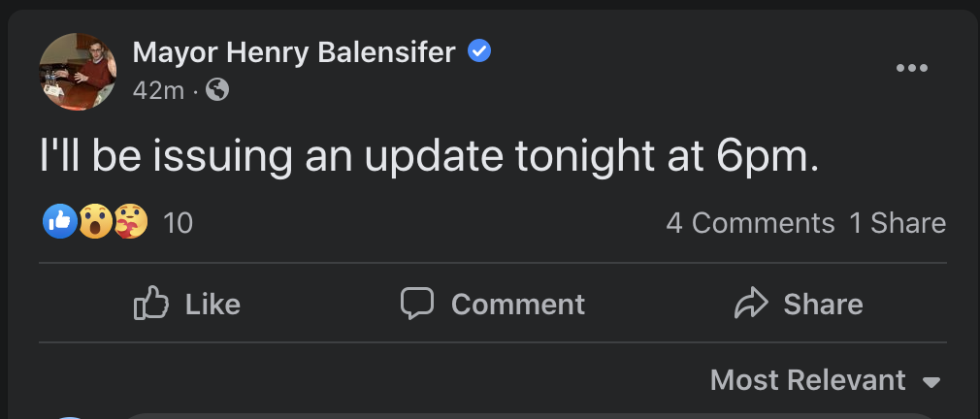Click the blue verified badge icon

pos(479,51)
